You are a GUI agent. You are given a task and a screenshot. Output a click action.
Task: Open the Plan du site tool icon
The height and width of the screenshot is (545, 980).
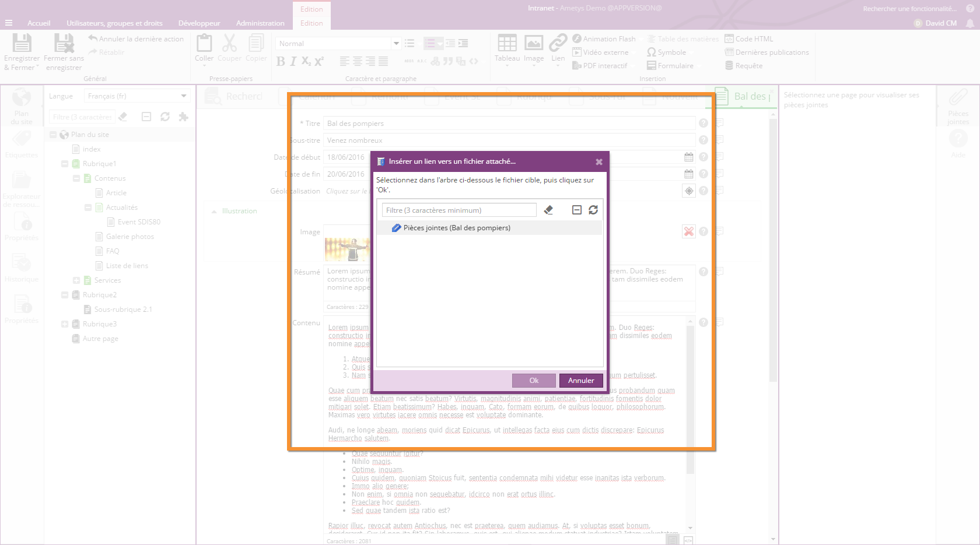tap(22, 97)
